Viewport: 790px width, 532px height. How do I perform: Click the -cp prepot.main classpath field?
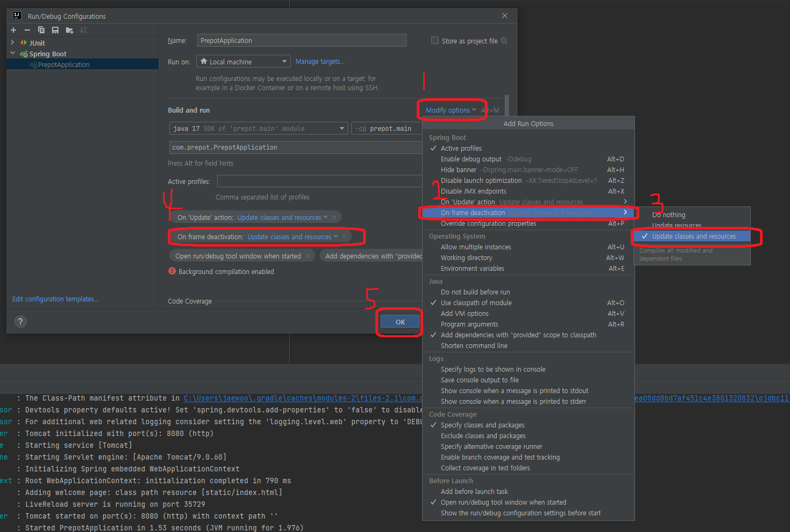tap(387, 129)
